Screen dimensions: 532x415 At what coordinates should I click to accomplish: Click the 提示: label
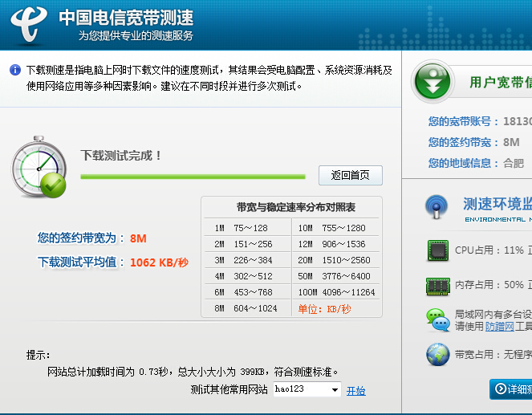[x=38, y=355]
